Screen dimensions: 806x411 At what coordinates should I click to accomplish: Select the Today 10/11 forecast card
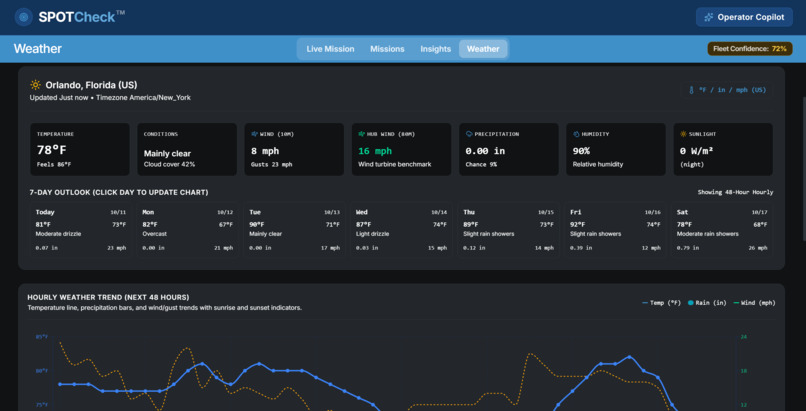coord(81,230)
